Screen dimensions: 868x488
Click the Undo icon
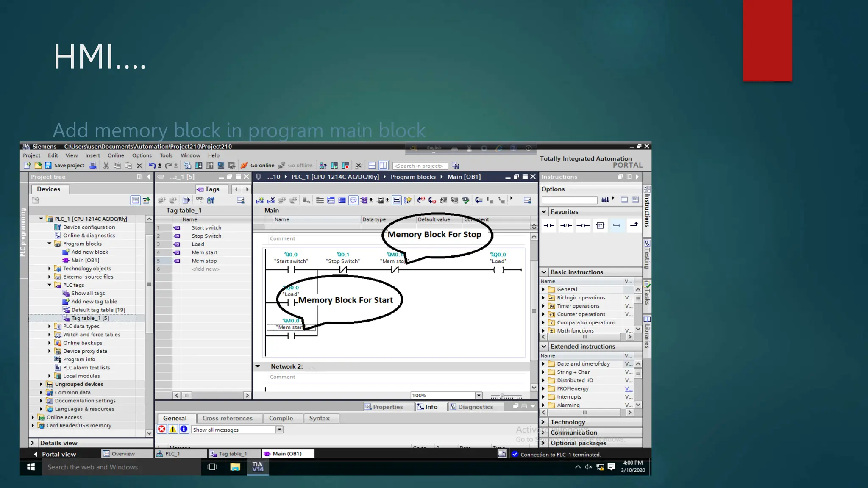click(x=152, y=166)
